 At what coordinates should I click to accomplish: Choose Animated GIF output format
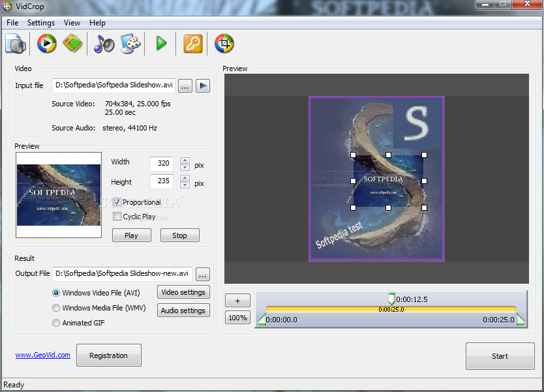tap(56, 323)
